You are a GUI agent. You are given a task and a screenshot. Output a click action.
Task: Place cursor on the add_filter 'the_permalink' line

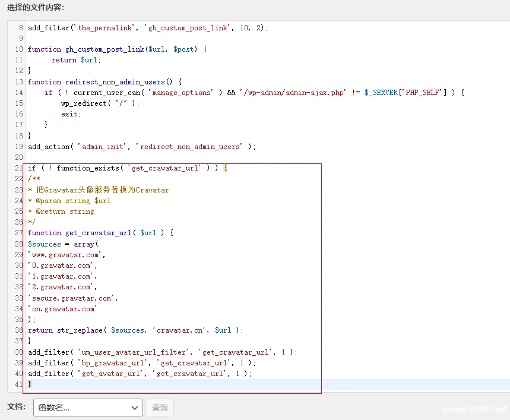pyautogui.click(x=148, y=28)
